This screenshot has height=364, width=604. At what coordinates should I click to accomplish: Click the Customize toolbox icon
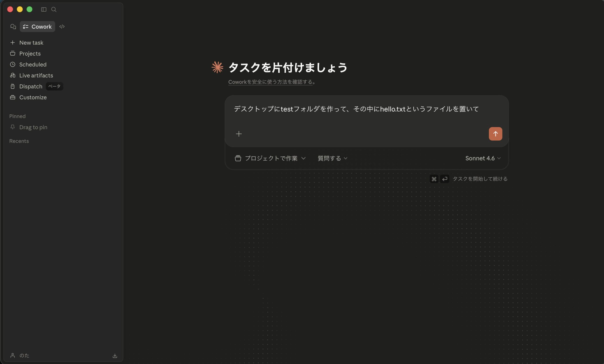click(13, 97)
